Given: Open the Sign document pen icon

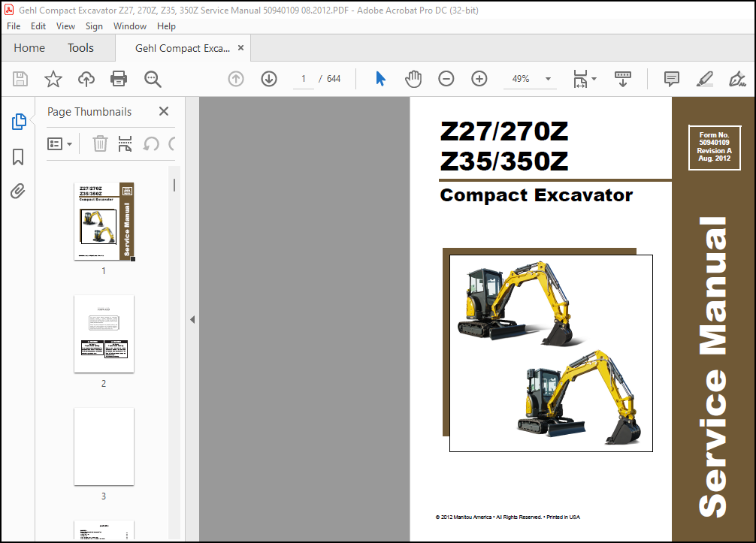Looking at the screenshot, I should pyautogui.click(x=737, y=79).
